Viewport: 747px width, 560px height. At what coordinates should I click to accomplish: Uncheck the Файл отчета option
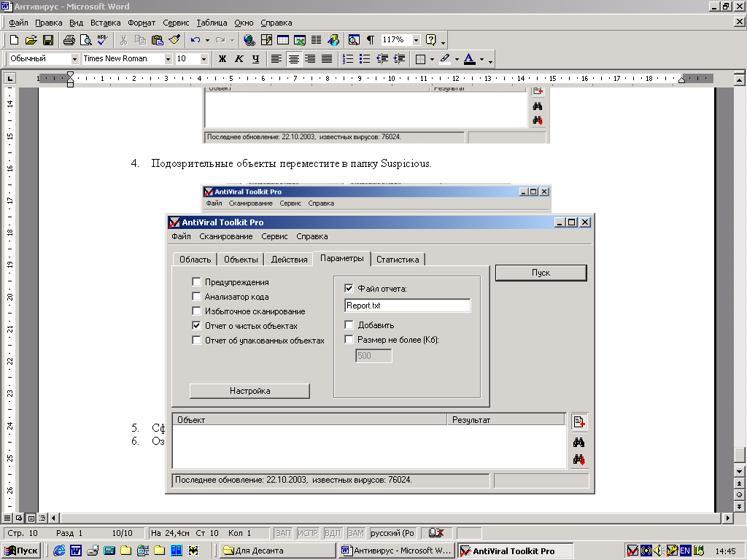click(349, 288)
